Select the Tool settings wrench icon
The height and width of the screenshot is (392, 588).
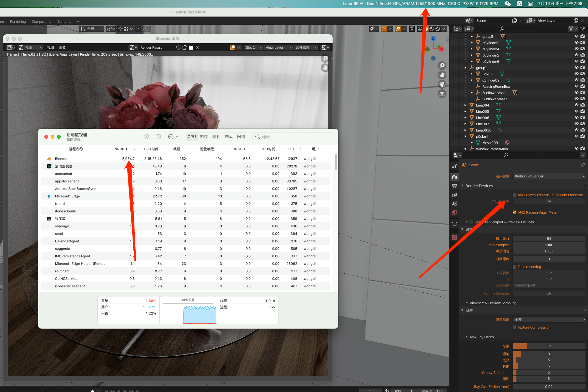click(455, 166)
